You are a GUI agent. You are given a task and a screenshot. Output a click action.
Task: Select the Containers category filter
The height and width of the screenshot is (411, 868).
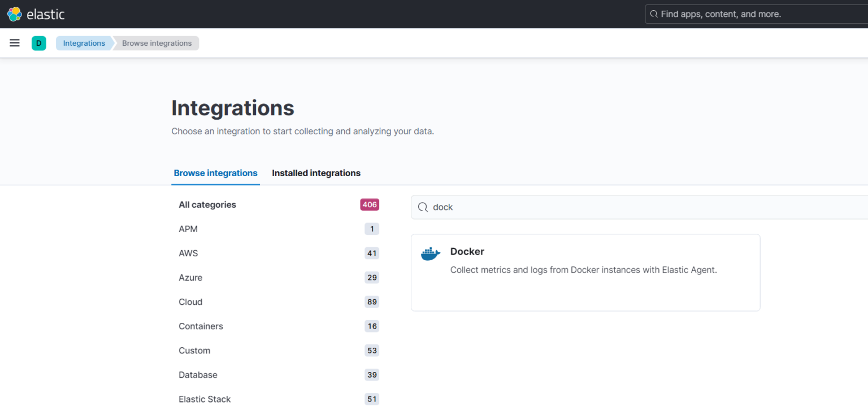tap(201, 326)
